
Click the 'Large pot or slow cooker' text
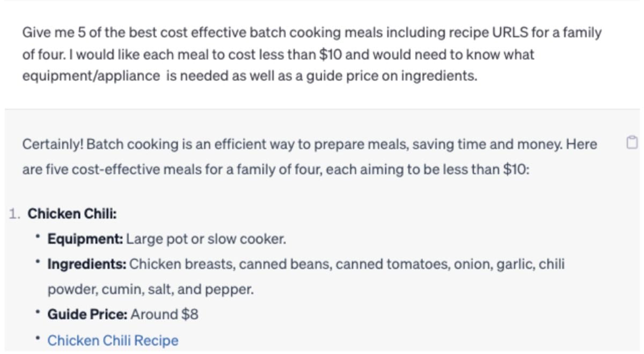(x=206, y=239)
